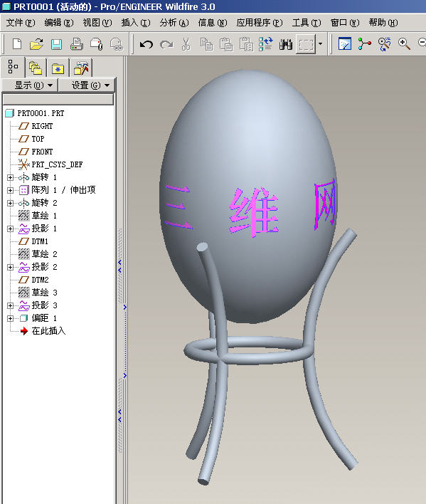Open the 帮助 menu

point(383,23)
